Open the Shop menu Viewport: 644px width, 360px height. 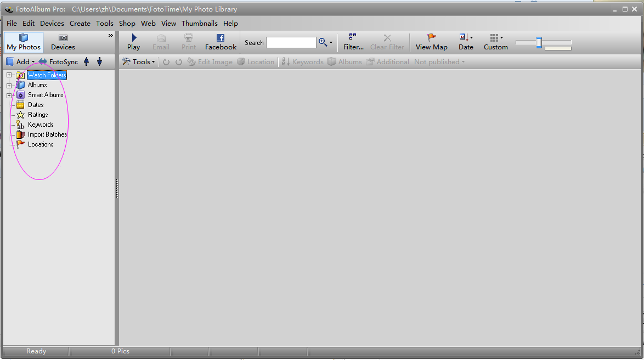[x=127, y=24]
